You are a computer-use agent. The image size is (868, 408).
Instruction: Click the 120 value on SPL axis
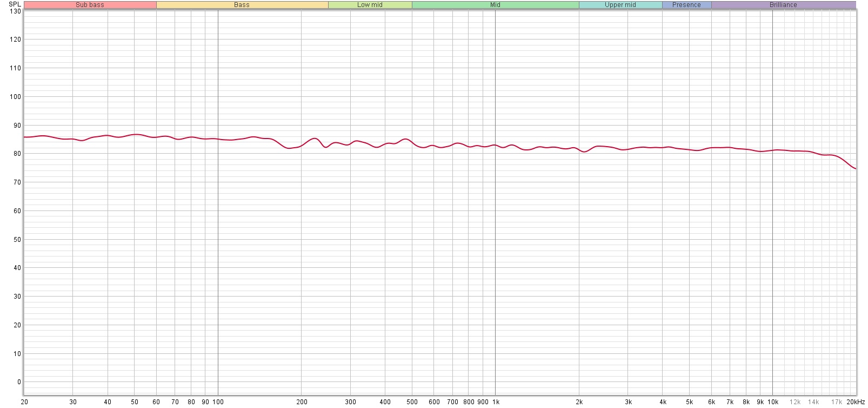pos(15,40)
